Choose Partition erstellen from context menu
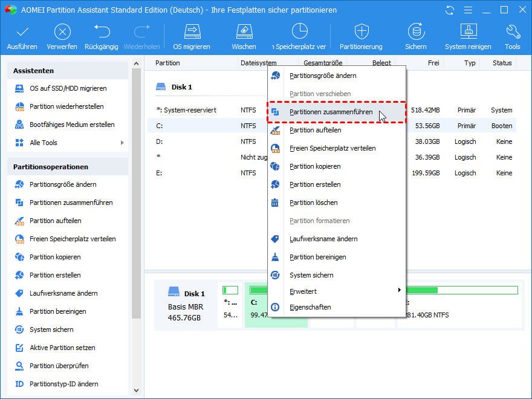Viewport: 532px width, 399px height. click(337, 184)
